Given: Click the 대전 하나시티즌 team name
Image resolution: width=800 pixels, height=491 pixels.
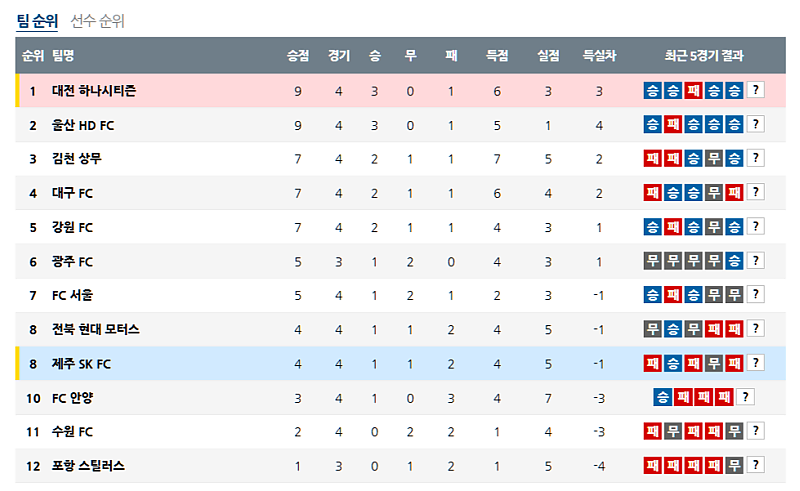Looking at the screenshot, I should [x=94, y=91].
